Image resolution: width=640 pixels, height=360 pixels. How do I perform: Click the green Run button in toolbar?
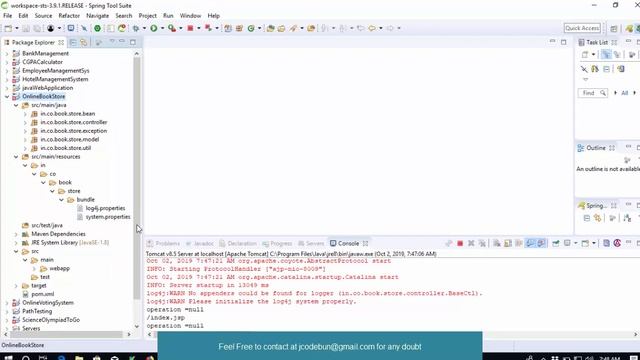(x=153, y=28)
